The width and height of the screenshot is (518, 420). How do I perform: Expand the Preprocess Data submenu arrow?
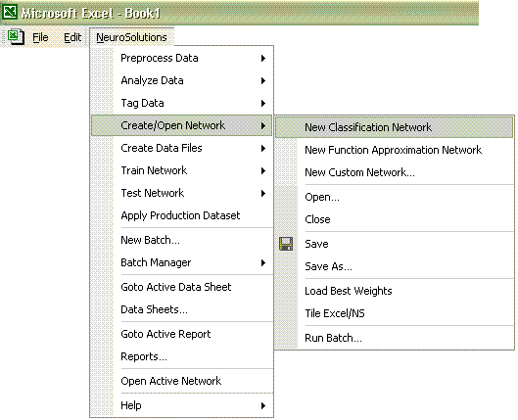click(263, 58)
